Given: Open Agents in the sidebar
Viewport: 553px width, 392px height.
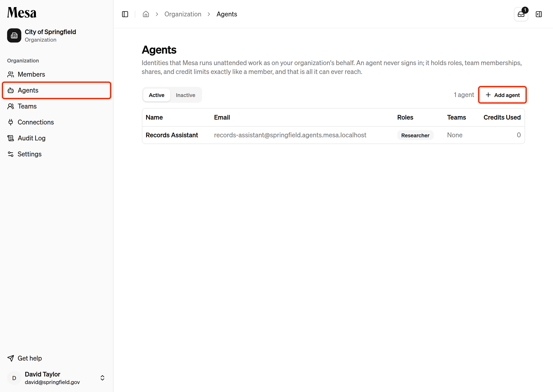Looking at the screenshot, I should pyautogui.click(x=57, y=90).
